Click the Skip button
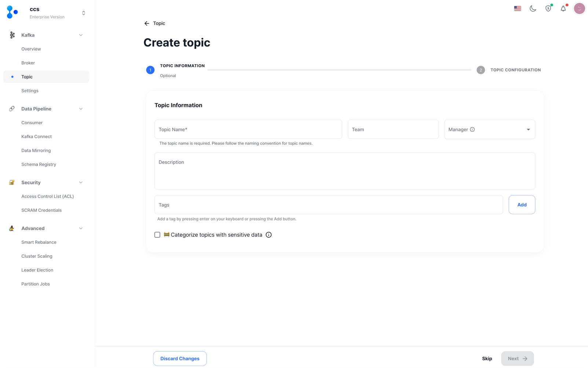The width and height of the screenshot is (588, 368). (x=487, y=358)
